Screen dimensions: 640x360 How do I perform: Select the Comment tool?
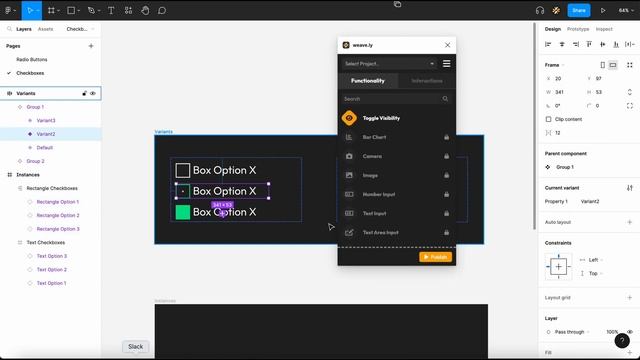162,11
